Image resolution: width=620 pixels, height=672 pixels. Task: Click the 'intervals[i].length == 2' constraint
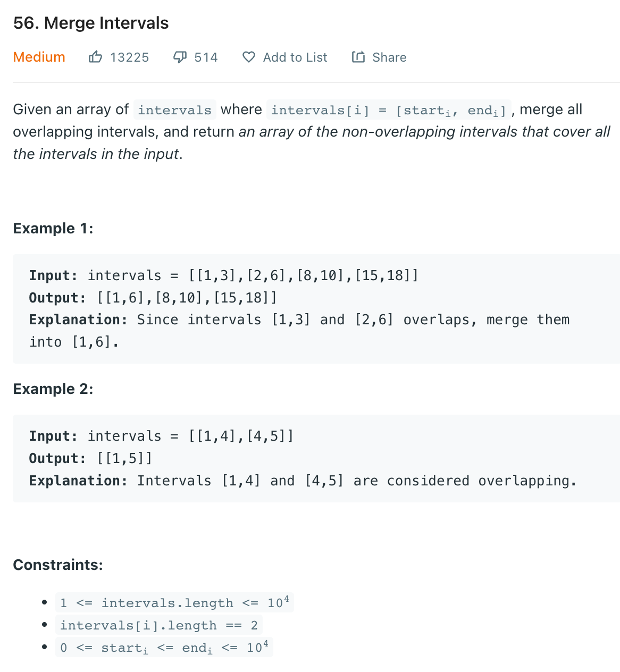pos(159,625)
